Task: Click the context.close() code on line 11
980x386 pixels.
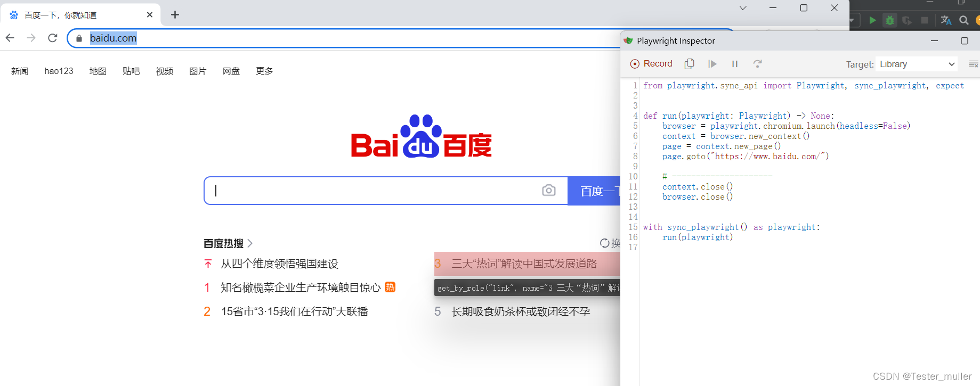Action: pos(698,187)
